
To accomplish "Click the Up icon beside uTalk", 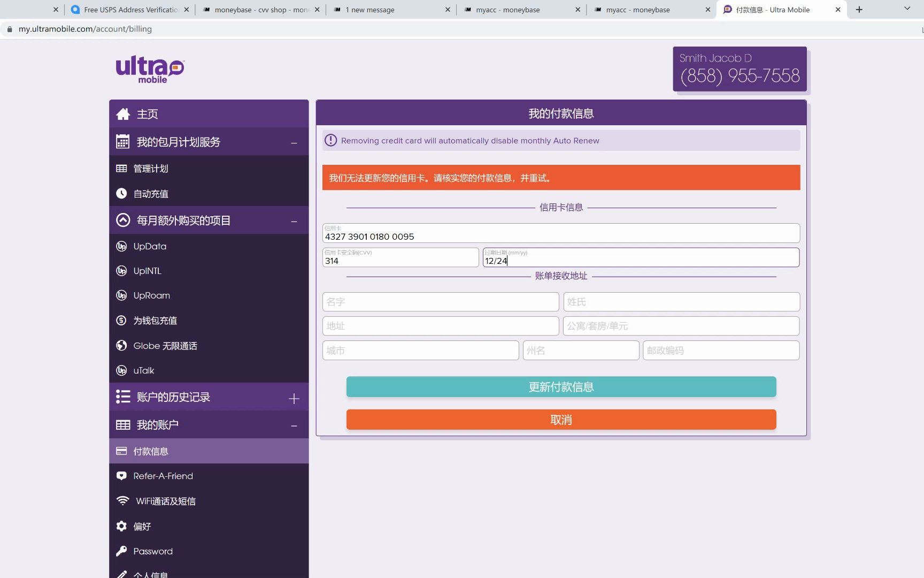I will tap(121, 370).
